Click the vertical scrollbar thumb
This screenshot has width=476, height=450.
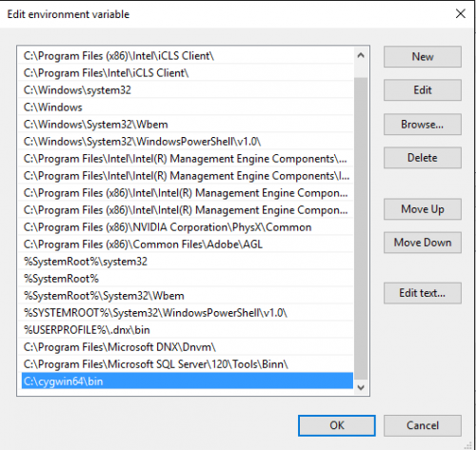pos(361,228)
